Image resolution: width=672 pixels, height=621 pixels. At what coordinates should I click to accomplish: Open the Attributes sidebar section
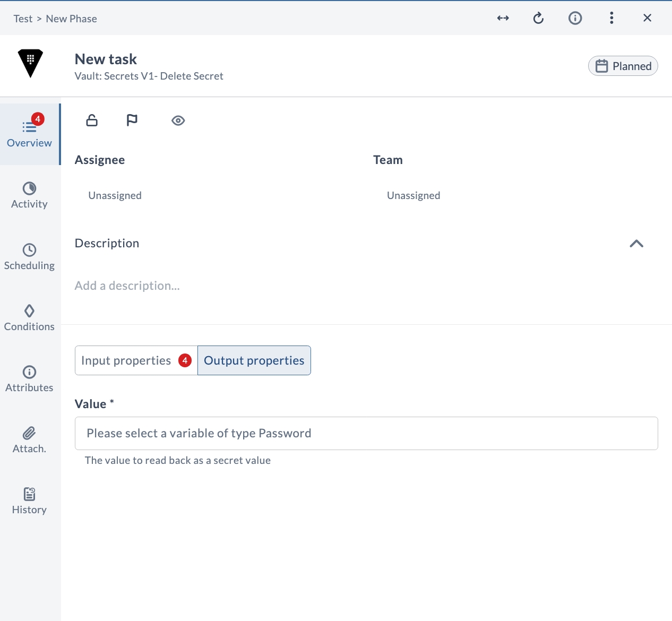click(x=30, y=379)
